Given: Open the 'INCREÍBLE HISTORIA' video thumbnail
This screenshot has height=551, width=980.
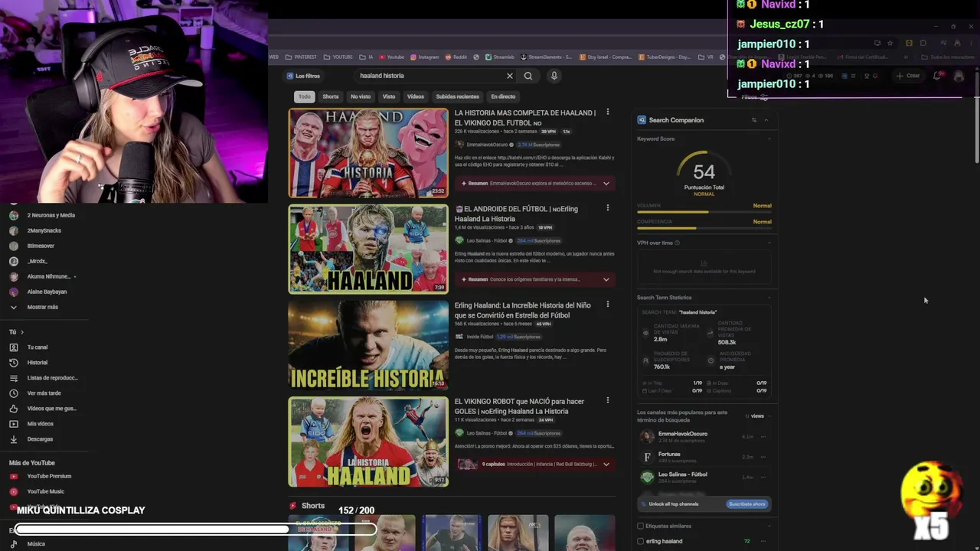Looking at the screenshot, I should coord(368,345).
